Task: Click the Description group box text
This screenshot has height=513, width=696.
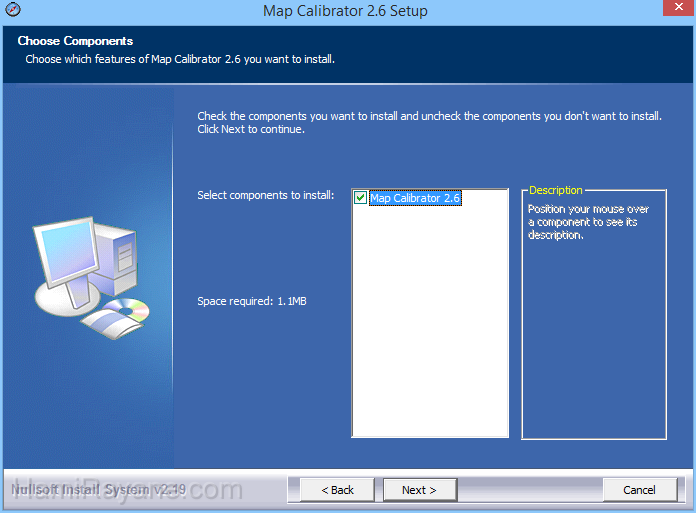Action: [588, 222]
